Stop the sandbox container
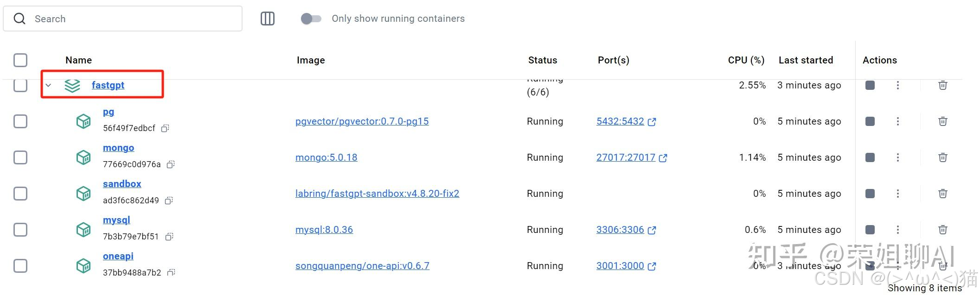This screenshot has width=980, height=295. tap(870, 194)
